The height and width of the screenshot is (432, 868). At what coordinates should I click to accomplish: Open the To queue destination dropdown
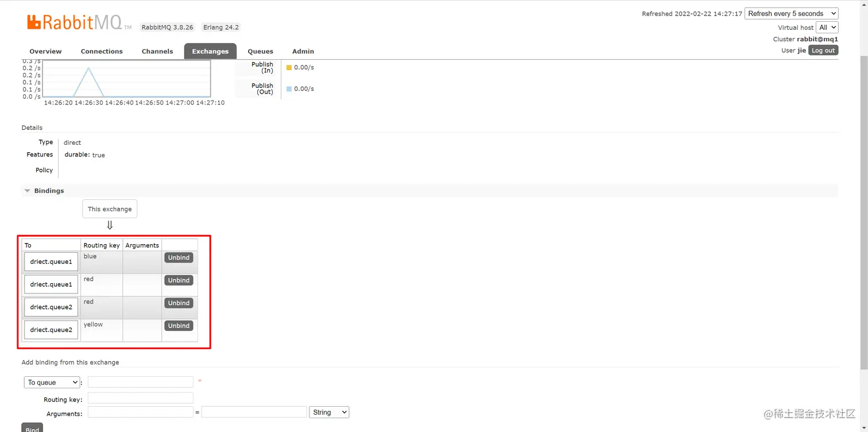pyautogui.click(x=52, y=382)
